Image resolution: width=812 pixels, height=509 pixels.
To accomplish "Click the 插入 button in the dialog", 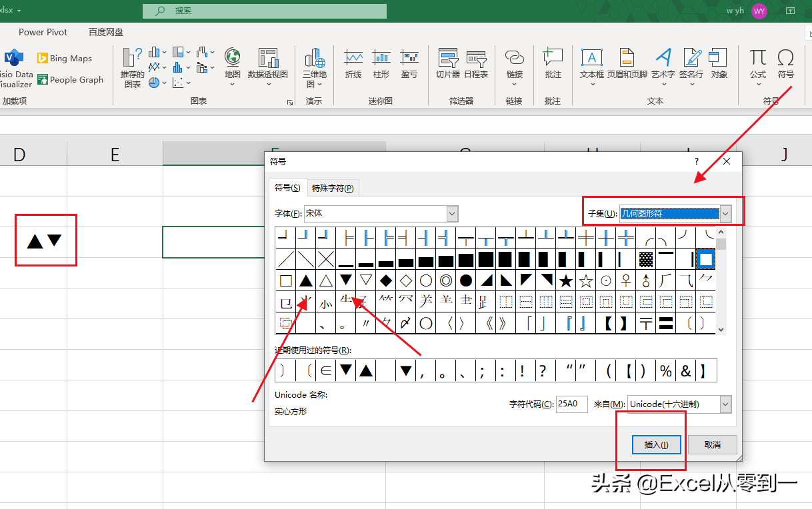I will point(657,444).
